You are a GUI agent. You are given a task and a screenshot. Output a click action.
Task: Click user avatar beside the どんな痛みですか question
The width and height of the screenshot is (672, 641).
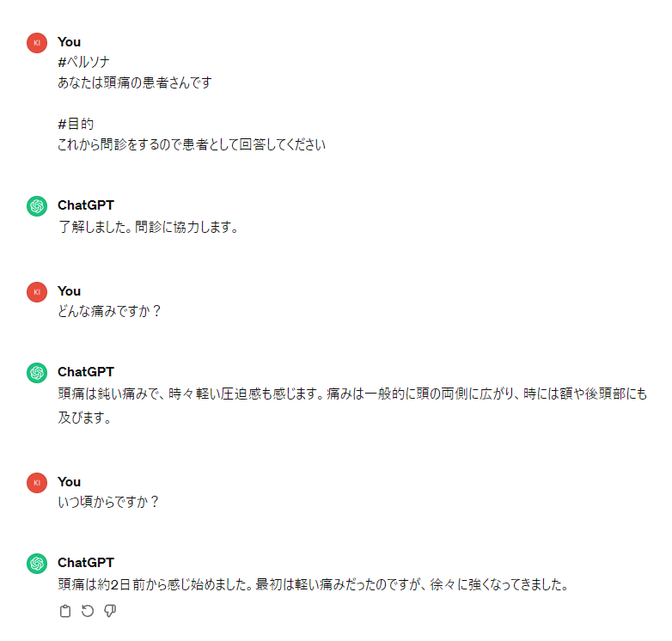point(36,291)
